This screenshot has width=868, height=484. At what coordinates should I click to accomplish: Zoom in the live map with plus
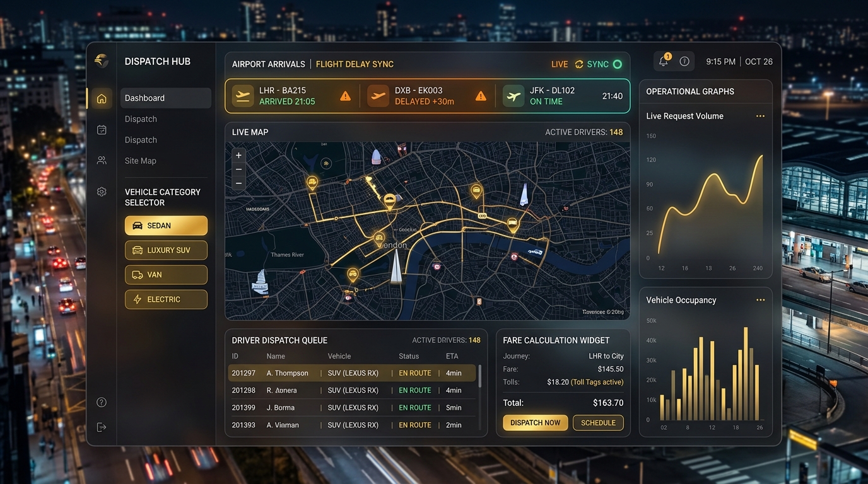point(238,155)
